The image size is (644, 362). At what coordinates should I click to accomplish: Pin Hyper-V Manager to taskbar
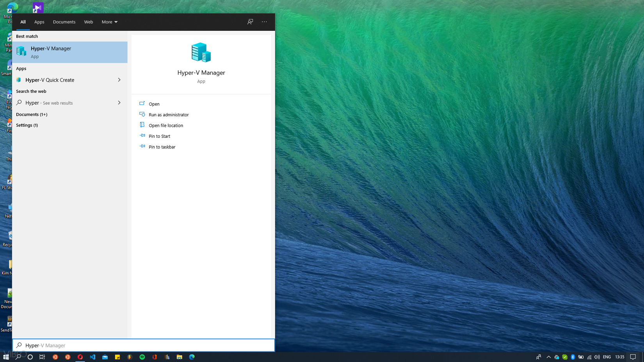[x=162, y=147]
